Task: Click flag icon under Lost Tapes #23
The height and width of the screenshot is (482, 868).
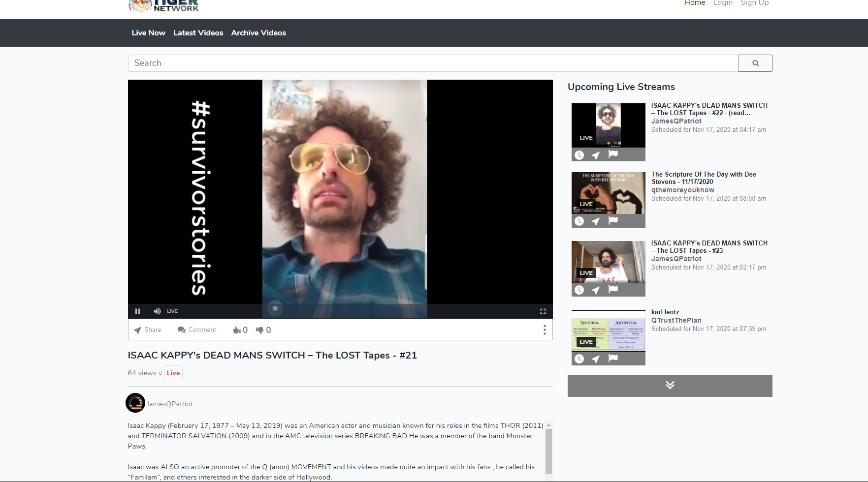Action: 613,290
